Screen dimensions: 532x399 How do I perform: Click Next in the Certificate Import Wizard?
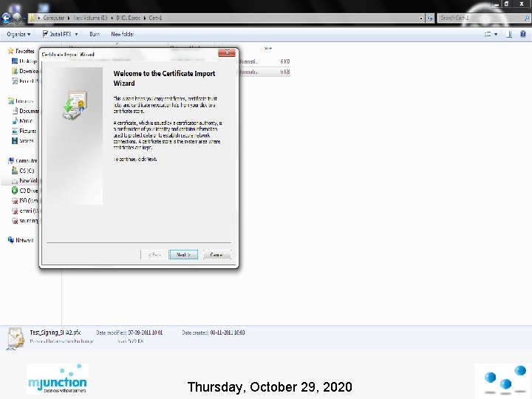[183, 254]
